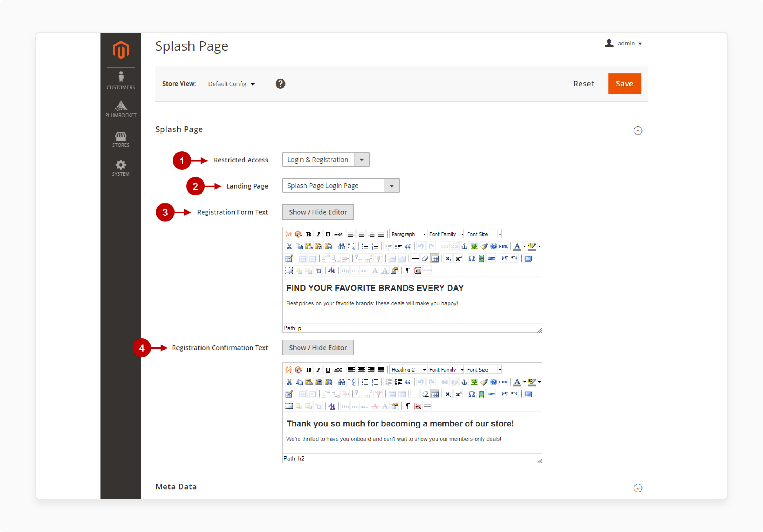Cut selection in Registration Form Text editor
Viewport: 763px width, 532px height.
tap(289, 246)
